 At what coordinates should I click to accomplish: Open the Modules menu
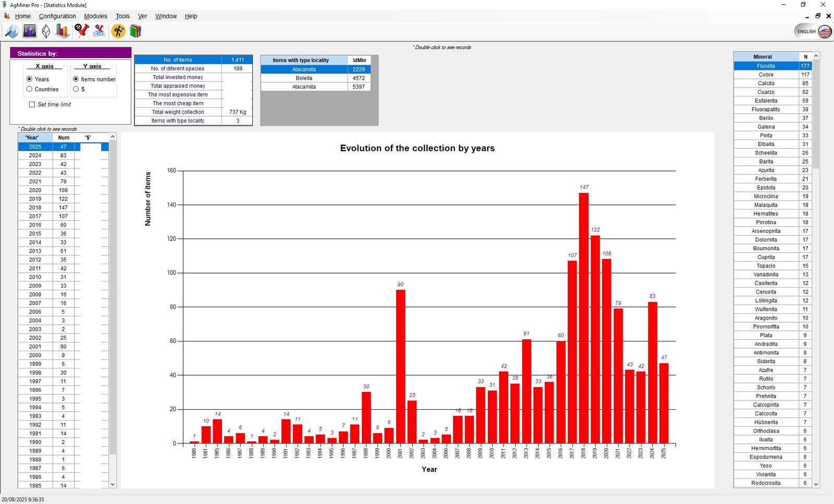tap(95, 16)
